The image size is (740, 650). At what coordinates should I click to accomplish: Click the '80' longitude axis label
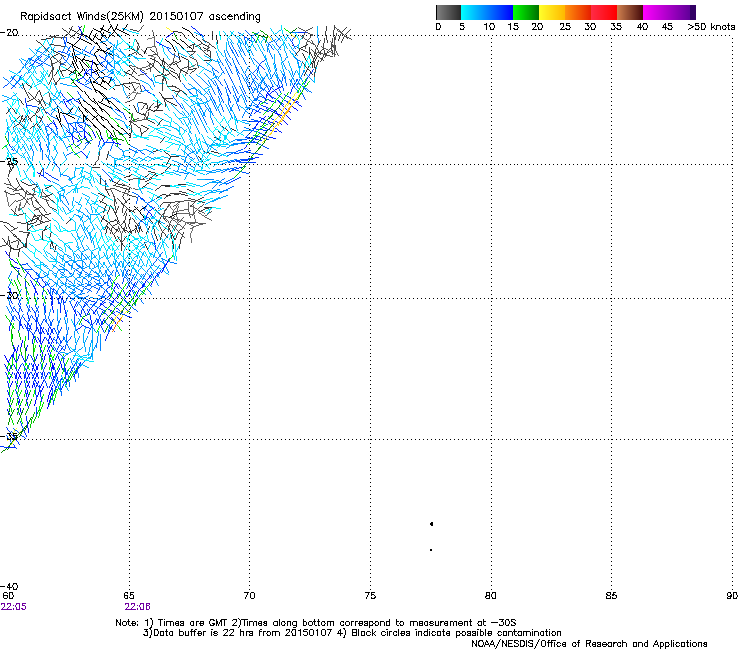pyautogui.click(x=491, y=596)
